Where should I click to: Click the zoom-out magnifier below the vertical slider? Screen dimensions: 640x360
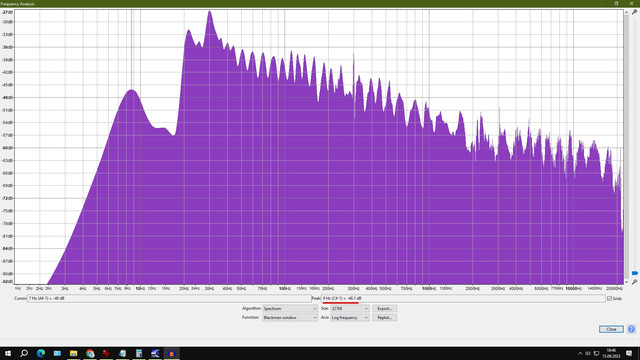point(634,282)
